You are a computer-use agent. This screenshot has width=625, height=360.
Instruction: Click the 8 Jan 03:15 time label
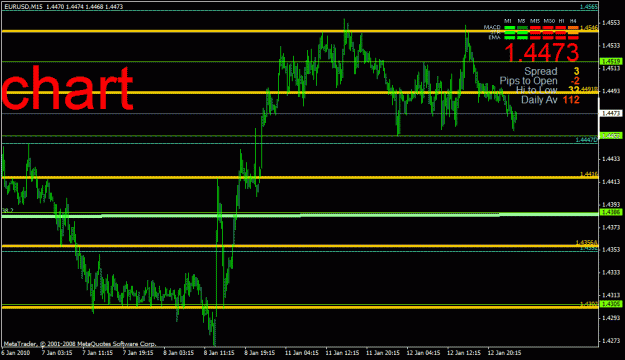pos(179,353)
